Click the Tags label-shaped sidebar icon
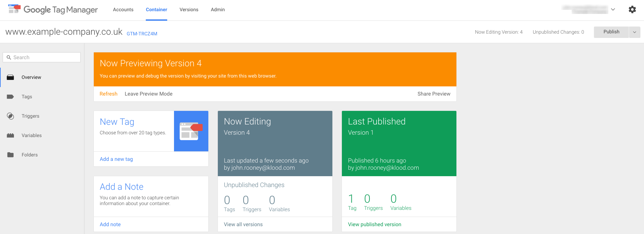 (11, 97)
